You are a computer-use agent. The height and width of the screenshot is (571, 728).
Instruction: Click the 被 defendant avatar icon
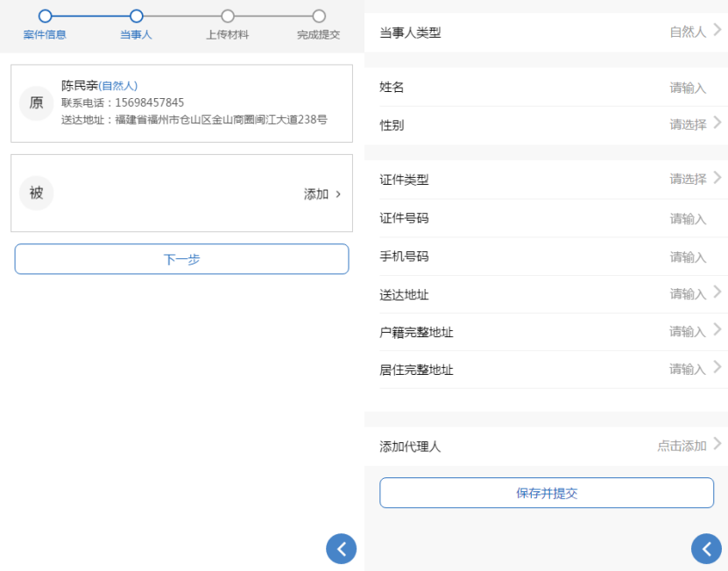tap(36, 193)
